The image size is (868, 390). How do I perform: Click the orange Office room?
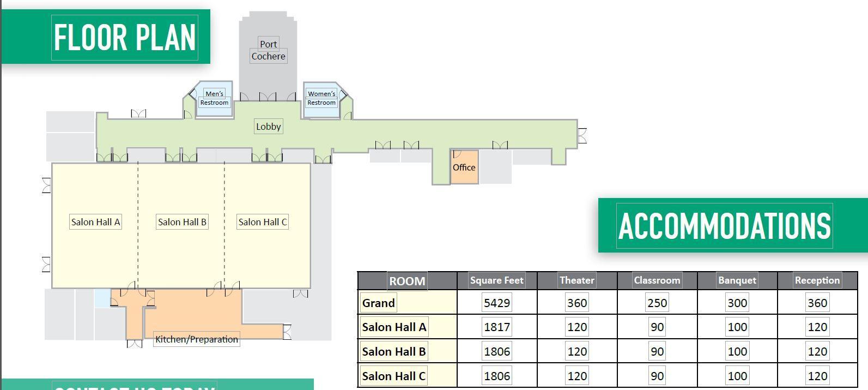tap(464, 167)
